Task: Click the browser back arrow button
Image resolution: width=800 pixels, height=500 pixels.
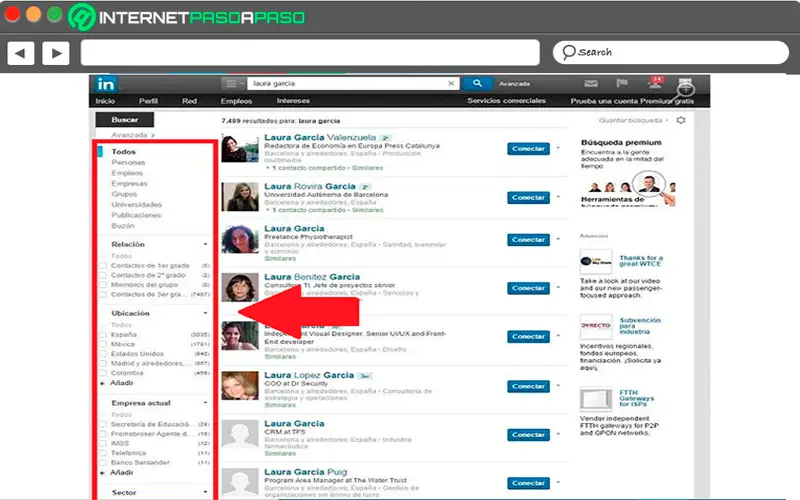Action: click(20, 53)
